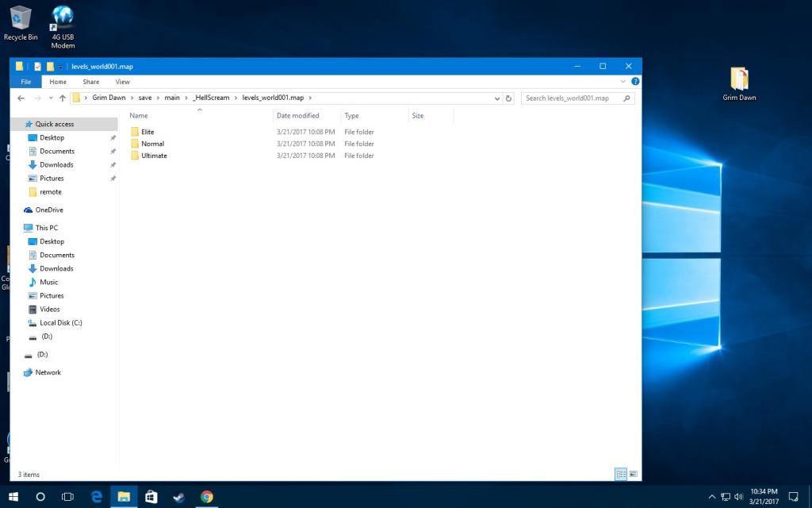
Task: Open the Grim Dawn folder on desktop
Action: coord(739,83)
